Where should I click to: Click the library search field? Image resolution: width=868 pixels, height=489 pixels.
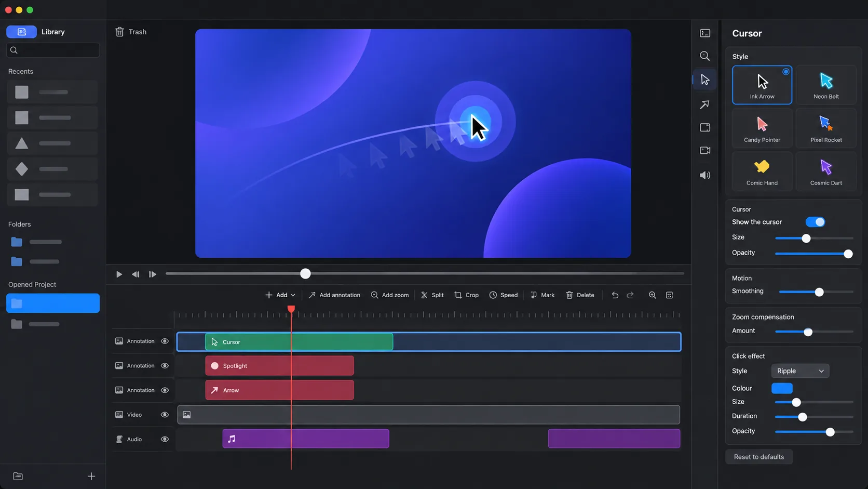(x=53, y=50)
